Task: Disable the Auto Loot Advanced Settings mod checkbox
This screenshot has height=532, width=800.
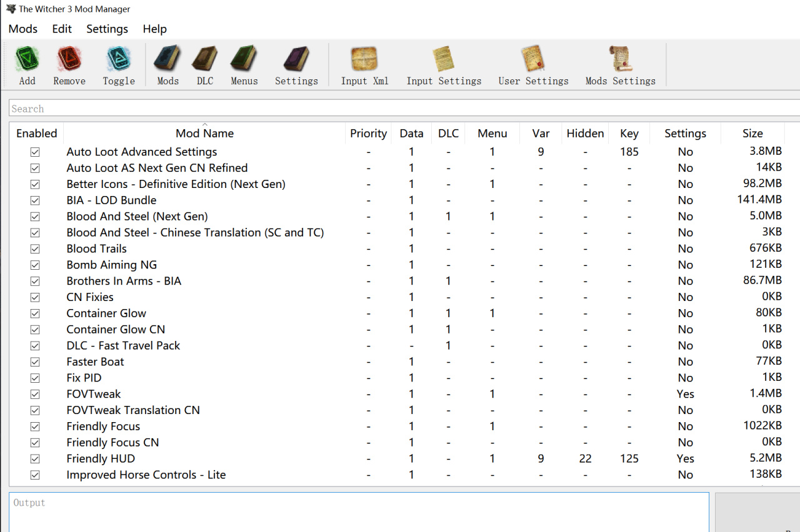Action: click(x=35, y=152)
